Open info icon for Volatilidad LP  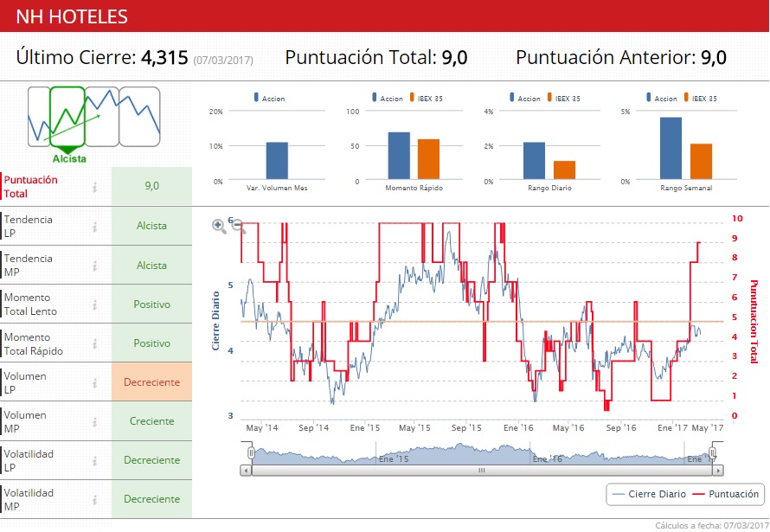click(95, 460)
